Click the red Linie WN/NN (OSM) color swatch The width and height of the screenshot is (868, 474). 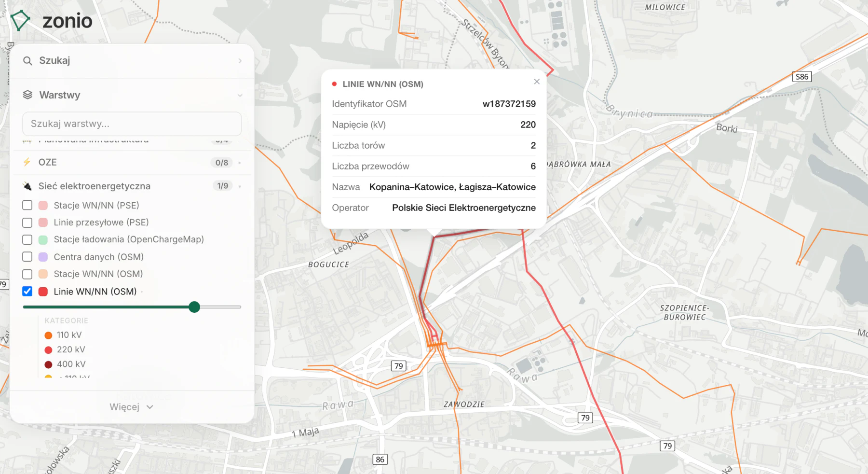click(x=43, y=292)
